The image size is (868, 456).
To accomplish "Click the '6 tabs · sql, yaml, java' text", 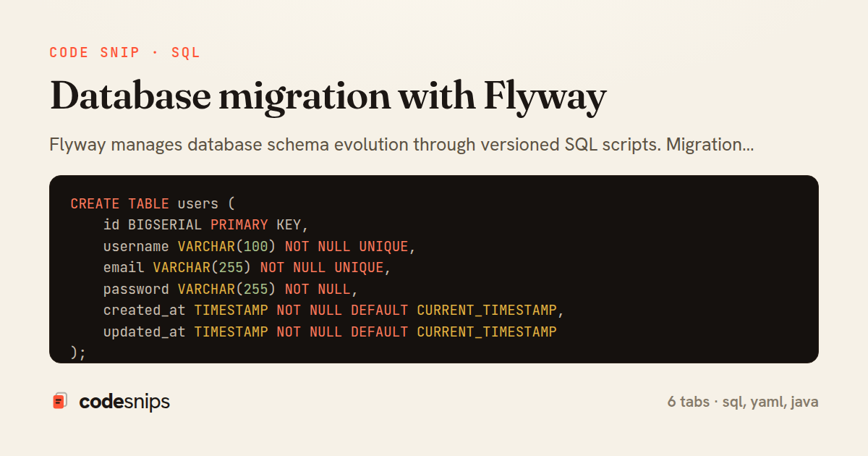I will pos(743,402).
